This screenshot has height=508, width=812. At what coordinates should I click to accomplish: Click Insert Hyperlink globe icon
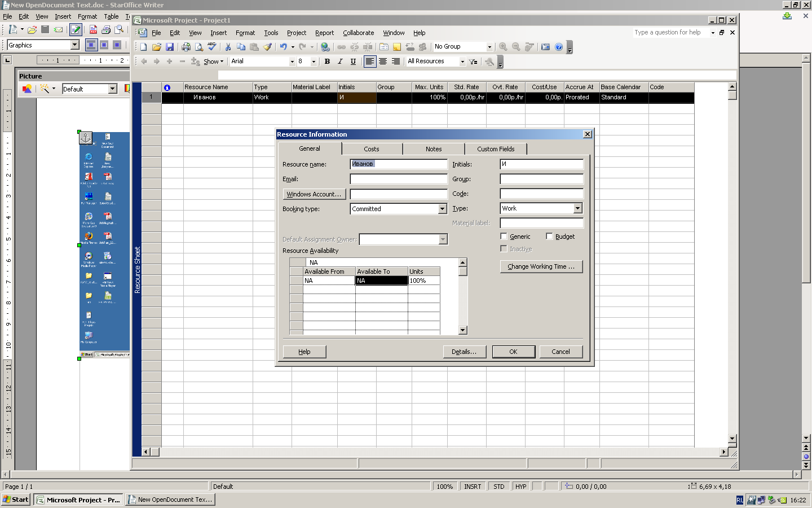(325, 47)
